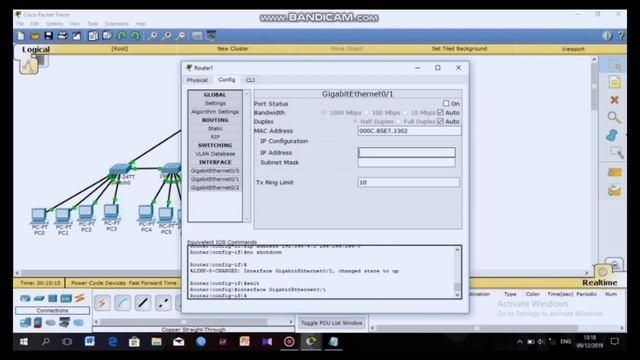640x360 pixels.
Task: Open the Windows Start menu
Action: click(24, 342)
